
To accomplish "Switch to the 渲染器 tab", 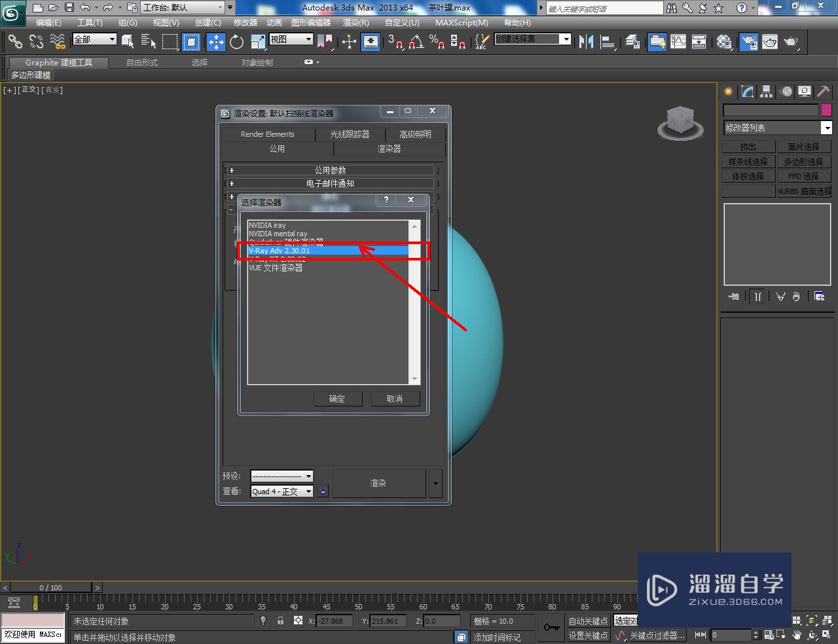I will pos(389,149).
